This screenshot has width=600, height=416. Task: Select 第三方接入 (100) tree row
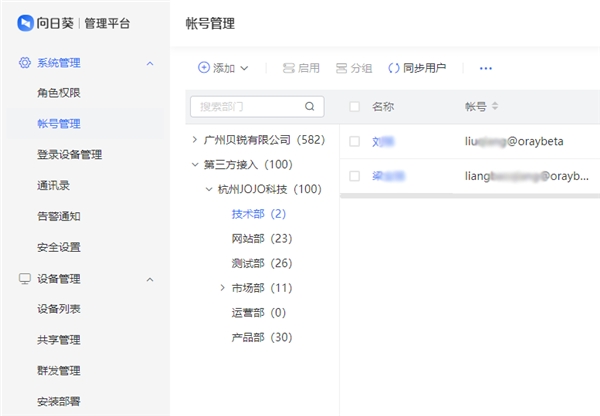[x=248, y=165]
